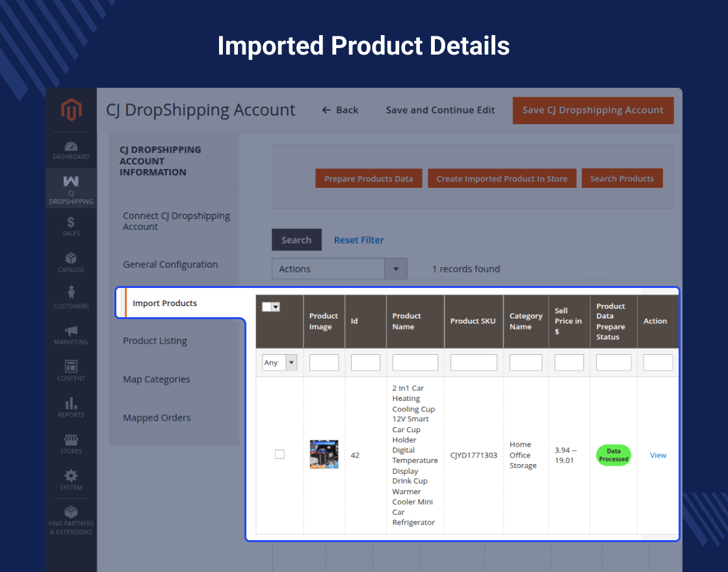Sort by Sell Price in $ header

[x=568, y=321]
